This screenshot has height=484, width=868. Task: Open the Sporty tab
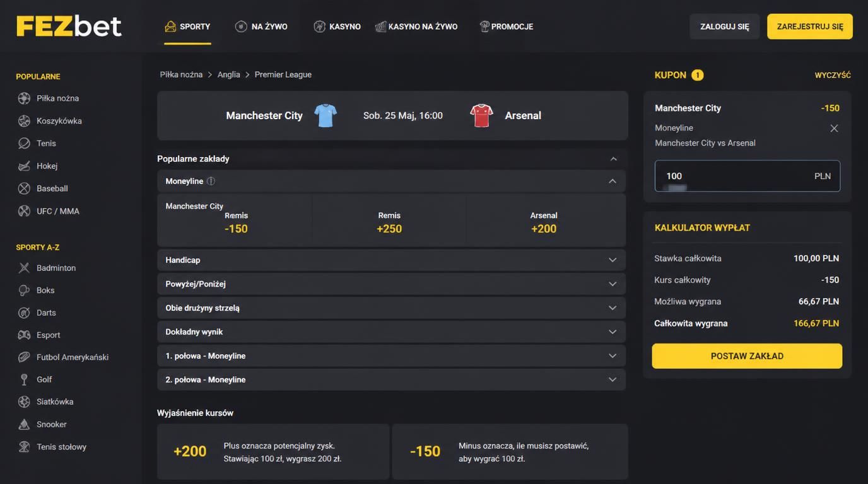187,26
